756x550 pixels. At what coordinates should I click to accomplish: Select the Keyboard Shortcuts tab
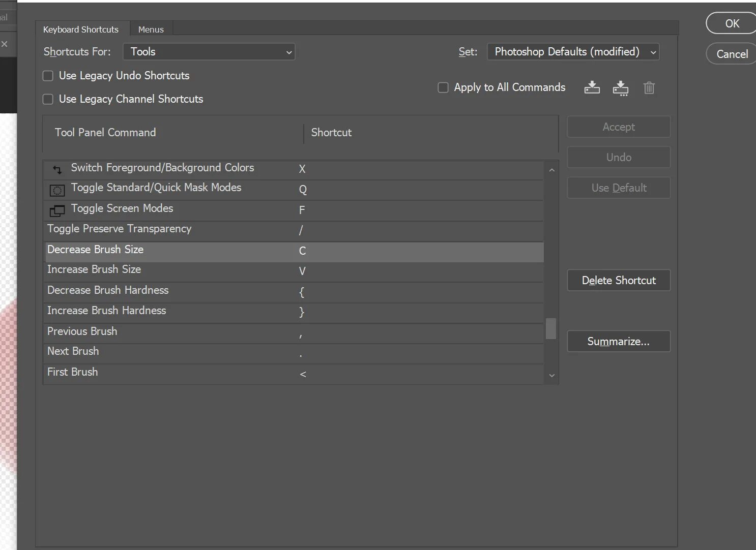[81, 29]
